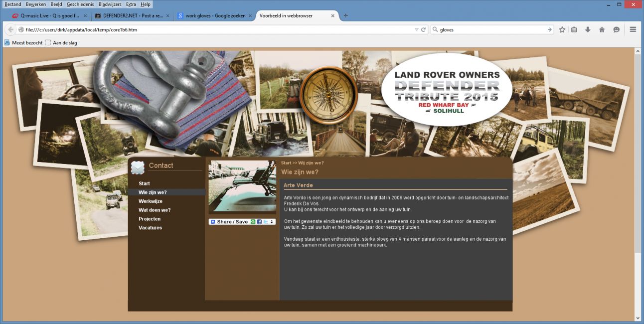Screen dimensions: 644x324
Task: Click the vertical scrollbar up arrow
Action: [638, 51]
